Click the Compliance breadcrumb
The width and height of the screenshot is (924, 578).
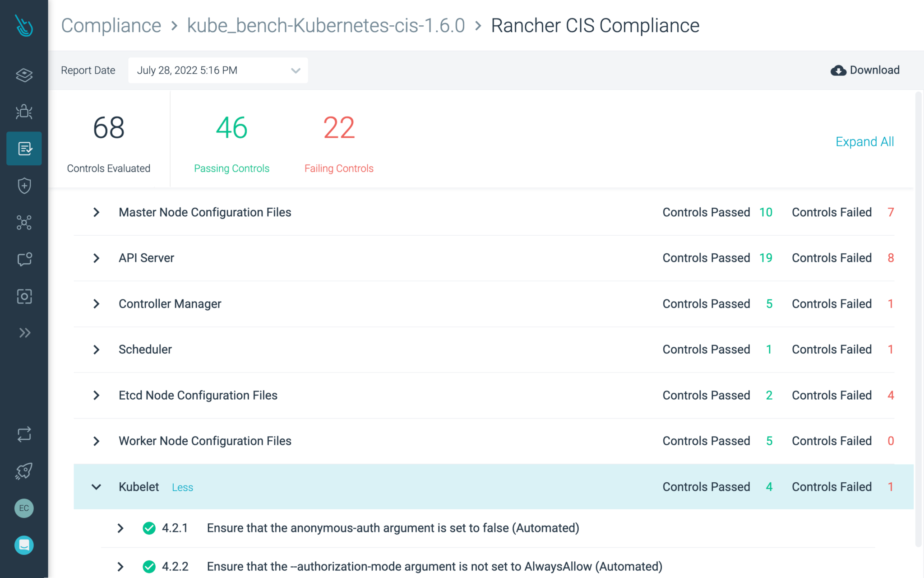click(x=111, y=25)
